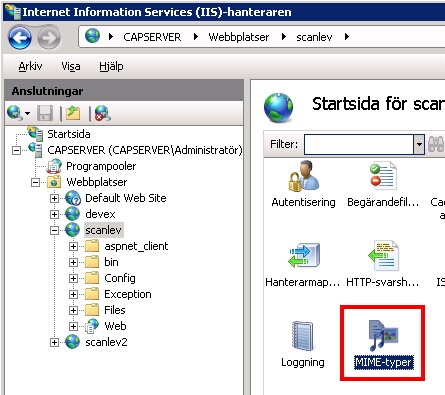Expand the devex site node
Screen dimensions: 445x395
pyautogui.click(x=54, y=214)
